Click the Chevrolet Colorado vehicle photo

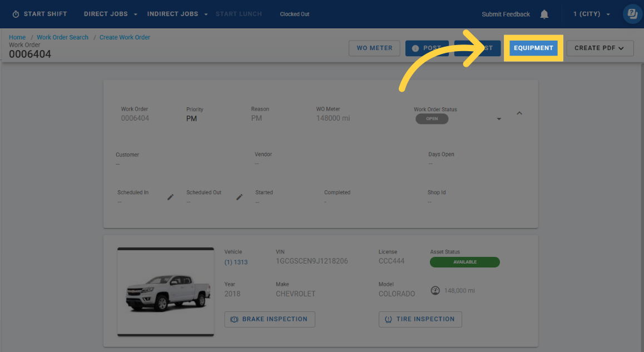[x=165, y=291]
